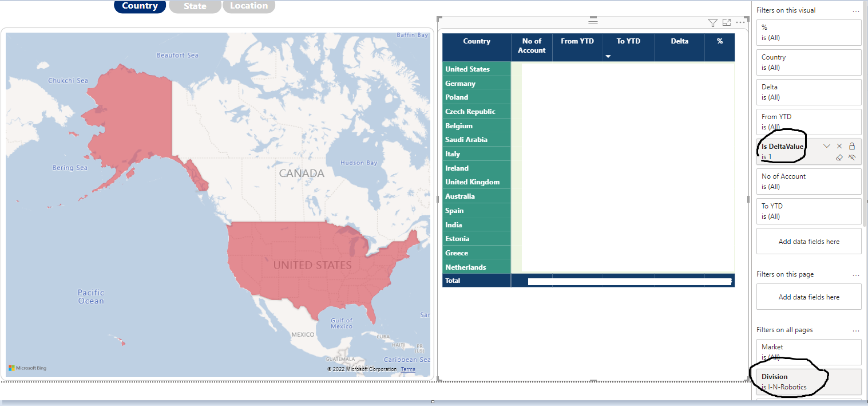Activate Focus mode icon on the table visual
This screenshot has height=406, width=868.
[727, 22]
